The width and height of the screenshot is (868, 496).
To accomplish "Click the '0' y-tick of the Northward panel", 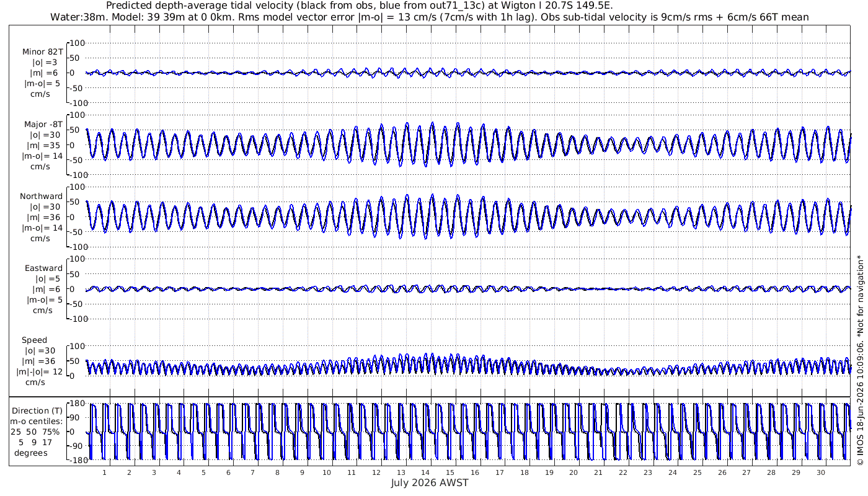I will coord(72,217).
